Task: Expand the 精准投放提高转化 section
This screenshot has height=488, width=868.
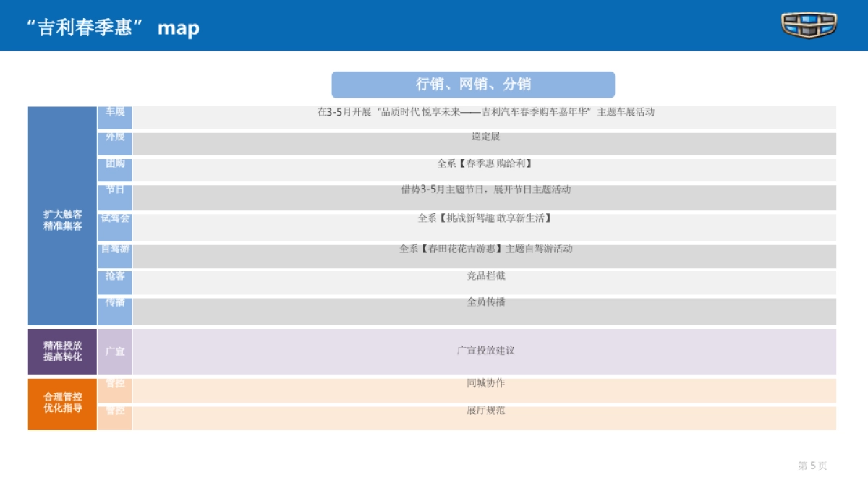Action: pos(61,352)
